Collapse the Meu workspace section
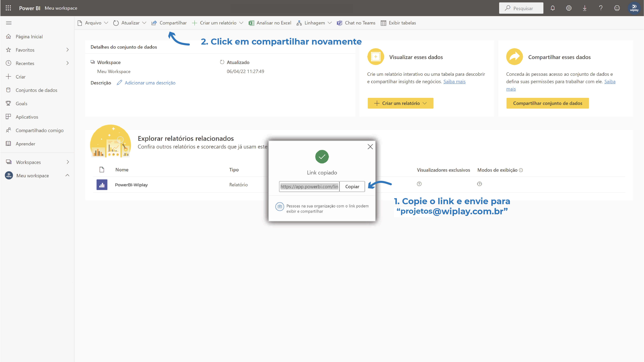 (x=67, y=175)
